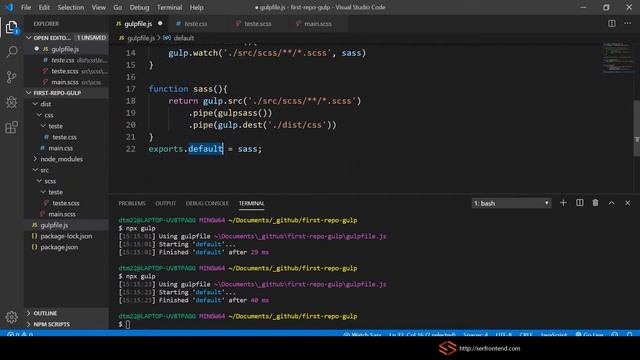Maximize the terminal panel with the up chevron
640x360 pixels.
pyautogui.click(x=611, y=203)
